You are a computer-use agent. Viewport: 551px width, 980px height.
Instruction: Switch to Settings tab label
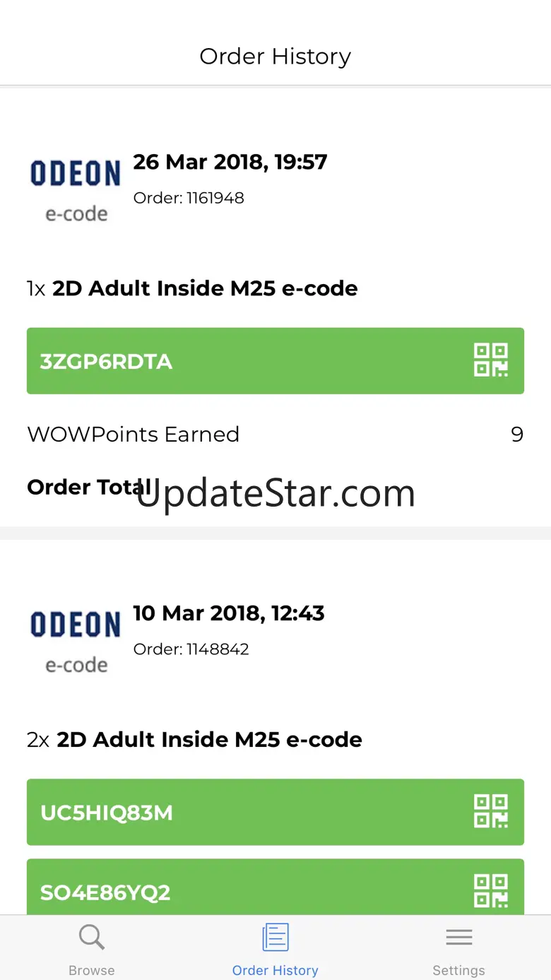tap(458, 970)
